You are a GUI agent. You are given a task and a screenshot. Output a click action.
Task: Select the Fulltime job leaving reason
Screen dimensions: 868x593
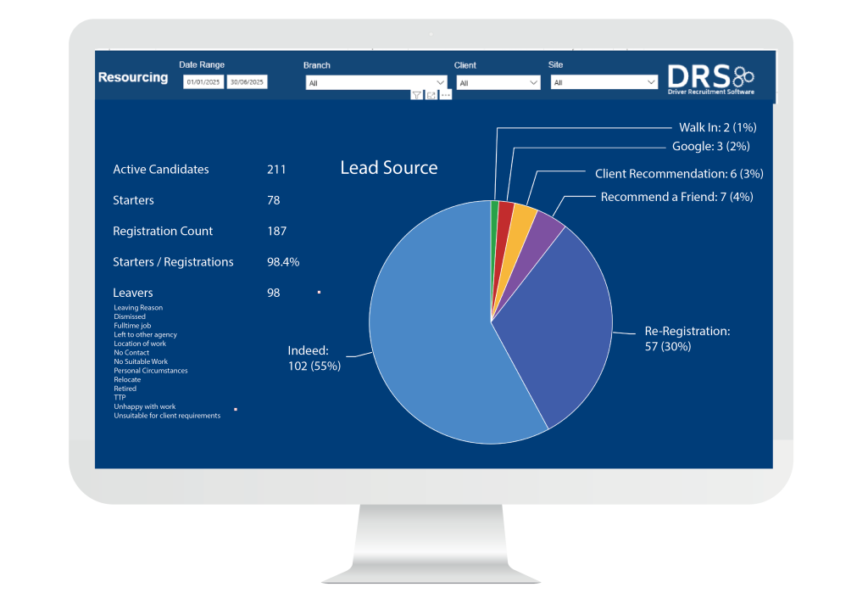[132, 325]
